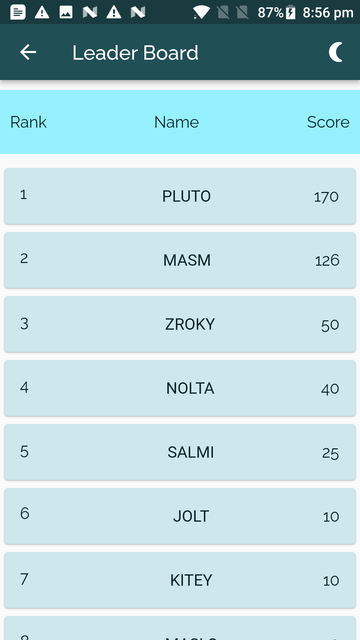This screenshot has width=360, height=640.
Task: Select the MASM leaderboard row
Action: click(180, 260)
